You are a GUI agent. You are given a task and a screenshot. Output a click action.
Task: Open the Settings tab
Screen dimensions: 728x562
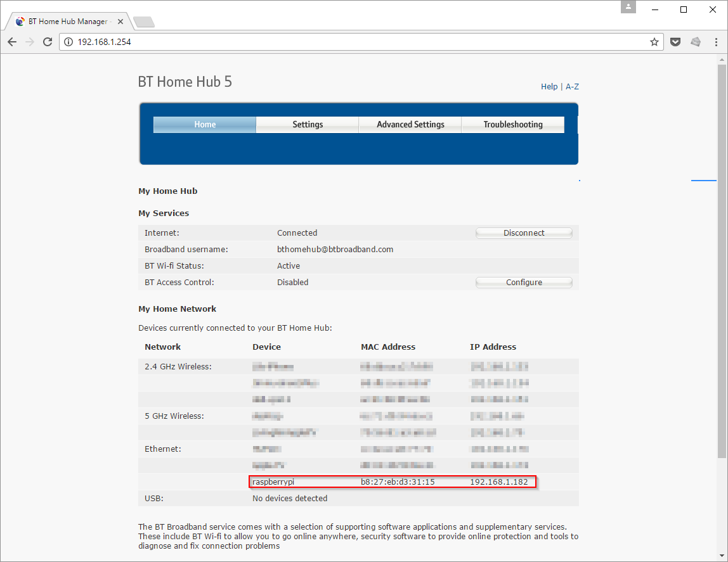point(308,124)
